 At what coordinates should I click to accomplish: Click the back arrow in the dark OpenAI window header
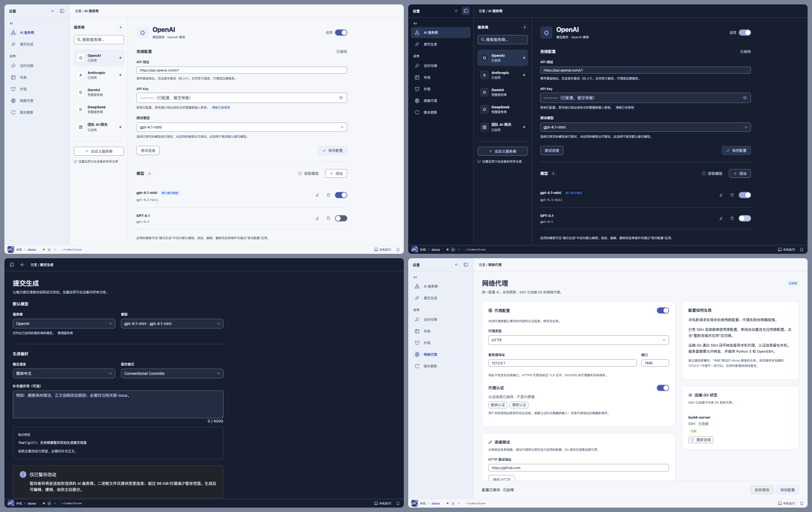click(x=456, y=11)
